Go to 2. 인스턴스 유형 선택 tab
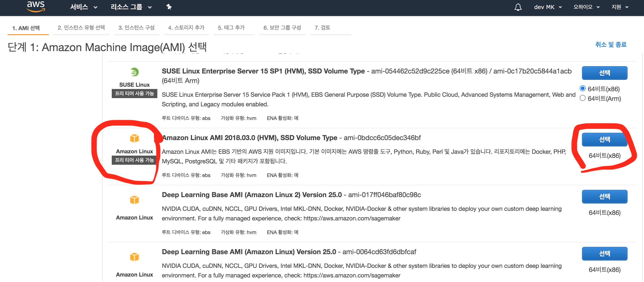644x282 pixels. click(81, 28)
